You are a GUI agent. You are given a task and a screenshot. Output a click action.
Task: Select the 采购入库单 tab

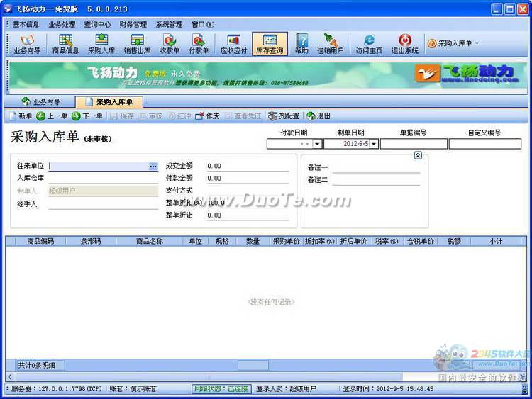click(109, 102)
